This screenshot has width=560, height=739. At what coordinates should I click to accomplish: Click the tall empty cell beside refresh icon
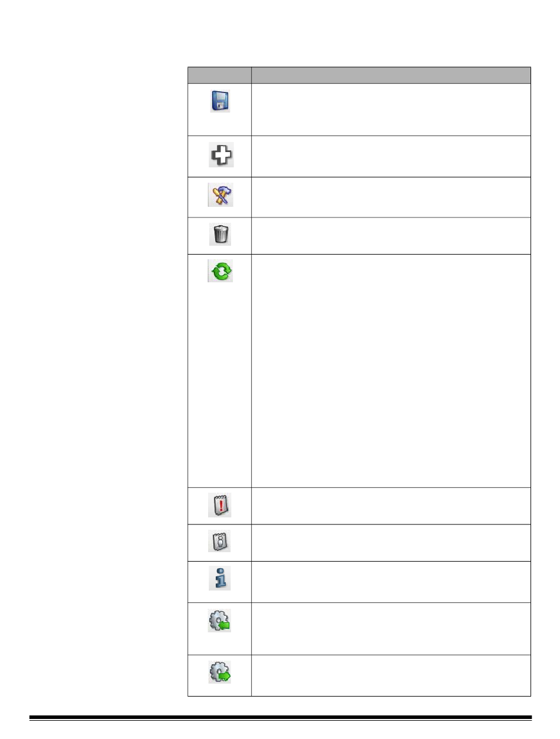391,371
